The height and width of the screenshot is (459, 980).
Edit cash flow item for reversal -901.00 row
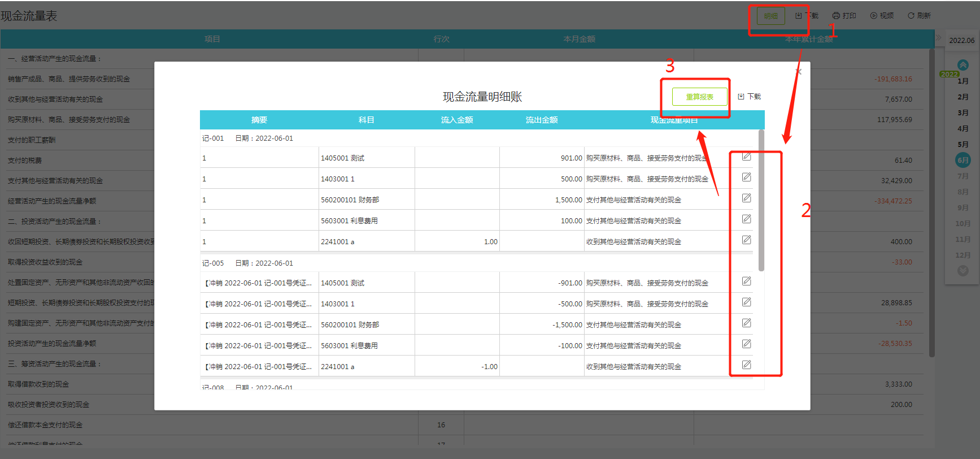[746, 282]
